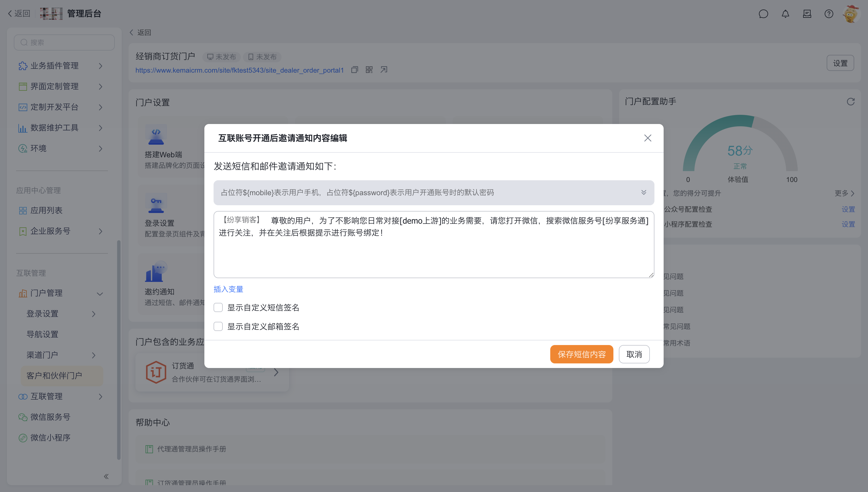The image size is (868, 492).
Task: Enable custom SMS signature checkbox
Action: point(218,307)
